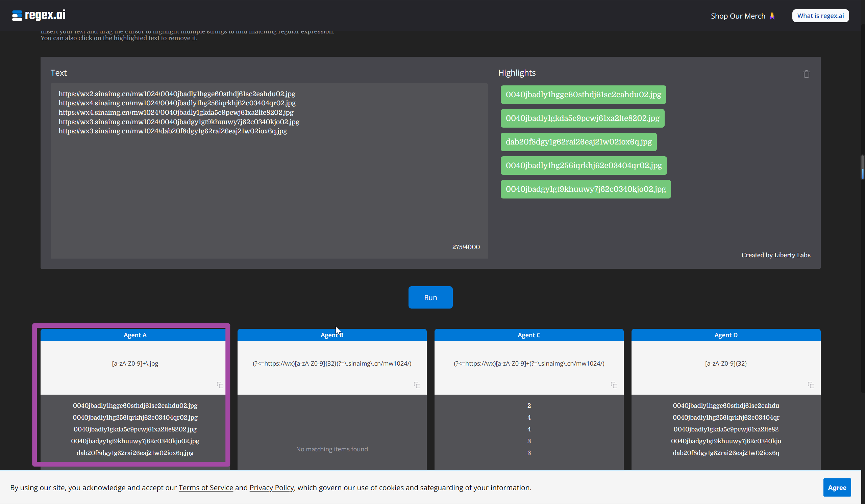Copy Agent A regex with copy icon
865x504 pixels.
tap(220, 385)
